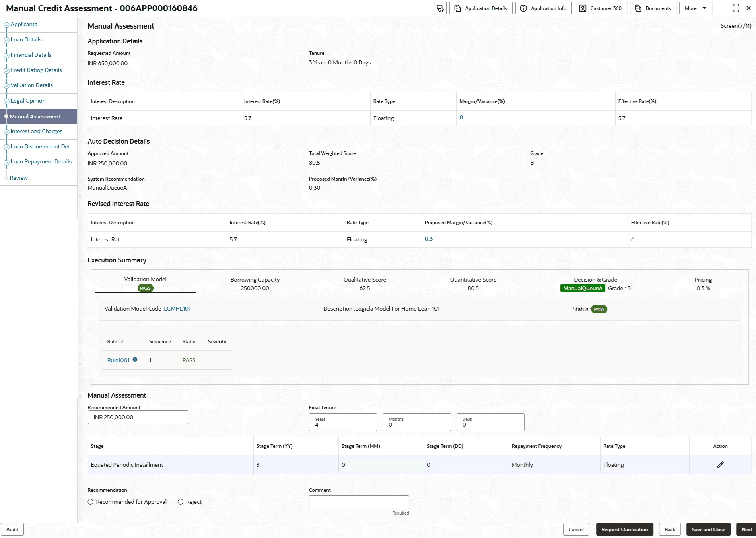Viewport: 756px width, 538px height.
Task: Click the Final Tenure Months field
Action: click(417, 422)
